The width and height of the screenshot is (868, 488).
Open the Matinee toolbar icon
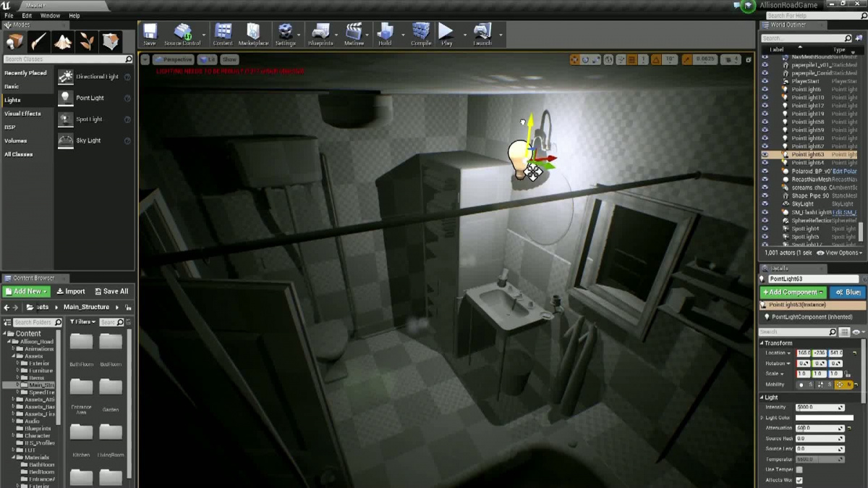pyautogui.click(x=354, y=34)
